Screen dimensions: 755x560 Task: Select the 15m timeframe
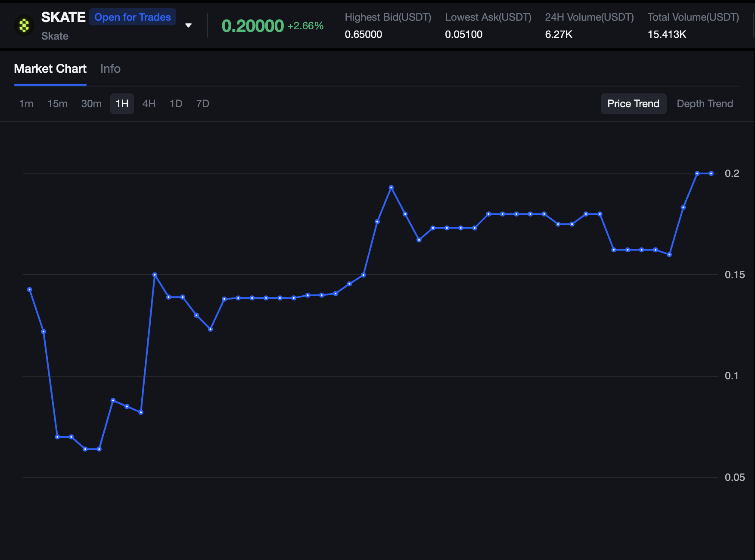click(57, 104)
